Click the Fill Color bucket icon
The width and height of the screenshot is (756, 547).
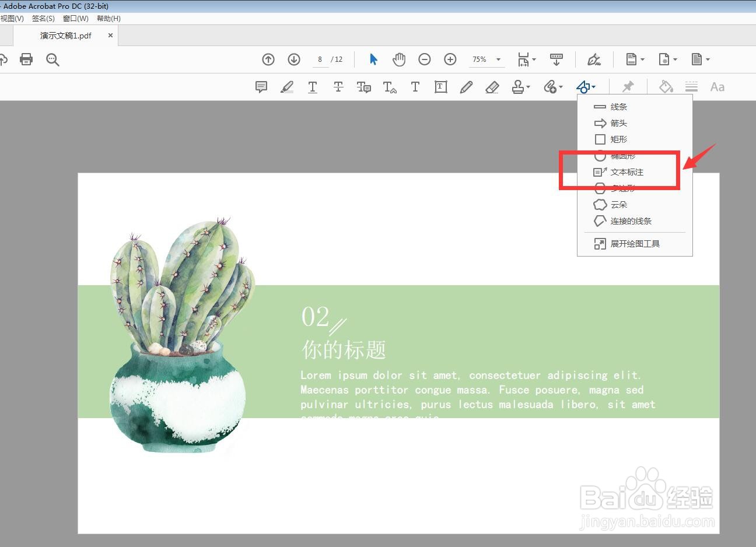click(x=666, y=86)
